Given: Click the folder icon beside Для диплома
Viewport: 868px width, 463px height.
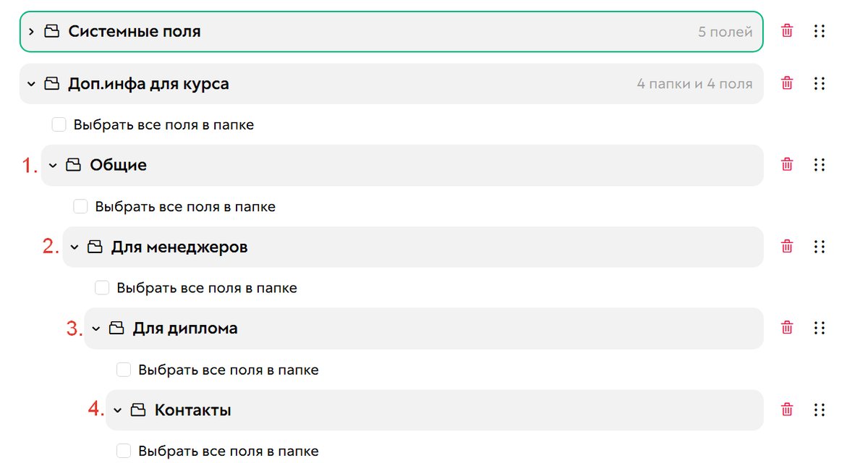Looking at the screenshot, I should tap(116, 328).
